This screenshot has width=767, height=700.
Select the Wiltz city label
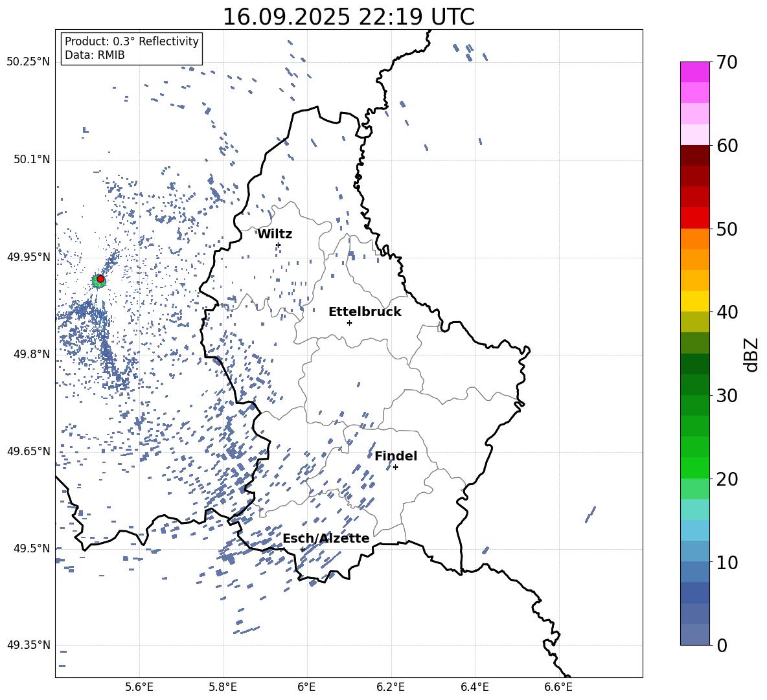(x=275, y=234)
